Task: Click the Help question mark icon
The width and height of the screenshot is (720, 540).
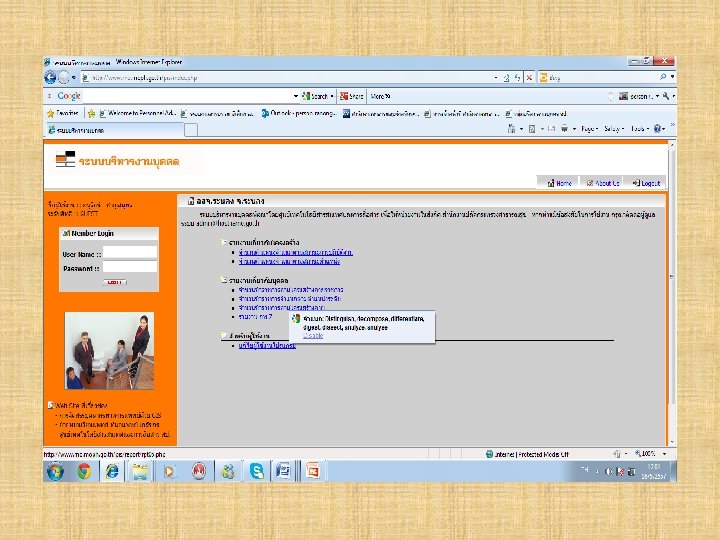Action: coord(657,129)
